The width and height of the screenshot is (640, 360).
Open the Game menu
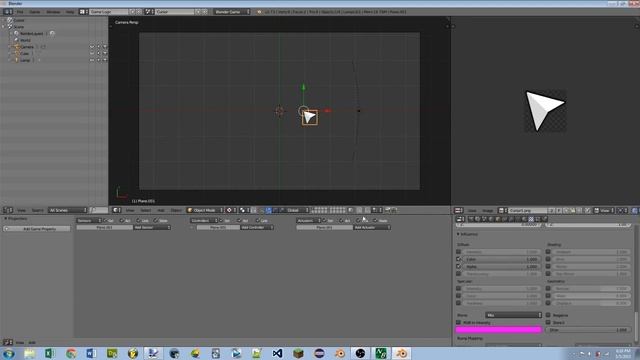point(35,12)
